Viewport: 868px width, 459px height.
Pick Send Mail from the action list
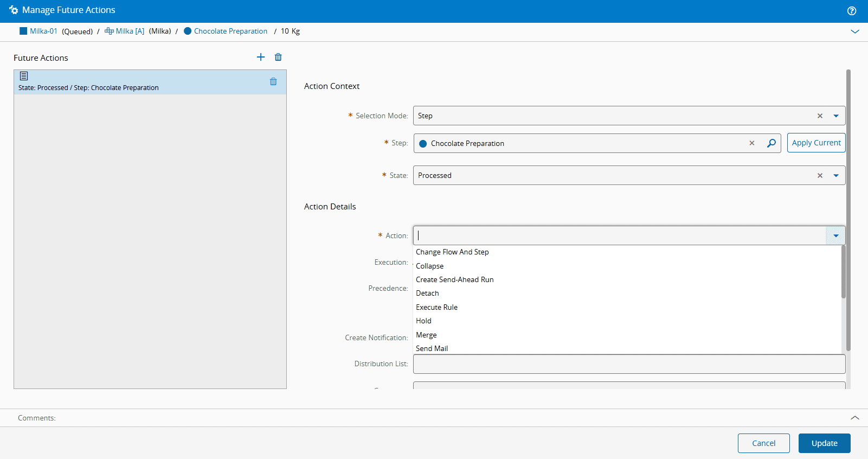pyautogui.click(x=432, y=348)
